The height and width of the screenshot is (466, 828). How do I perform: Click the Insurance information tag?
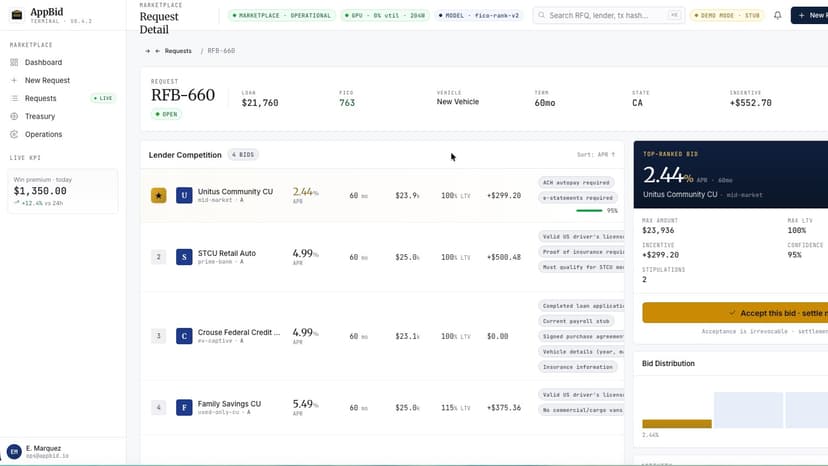tap(578, 367)
